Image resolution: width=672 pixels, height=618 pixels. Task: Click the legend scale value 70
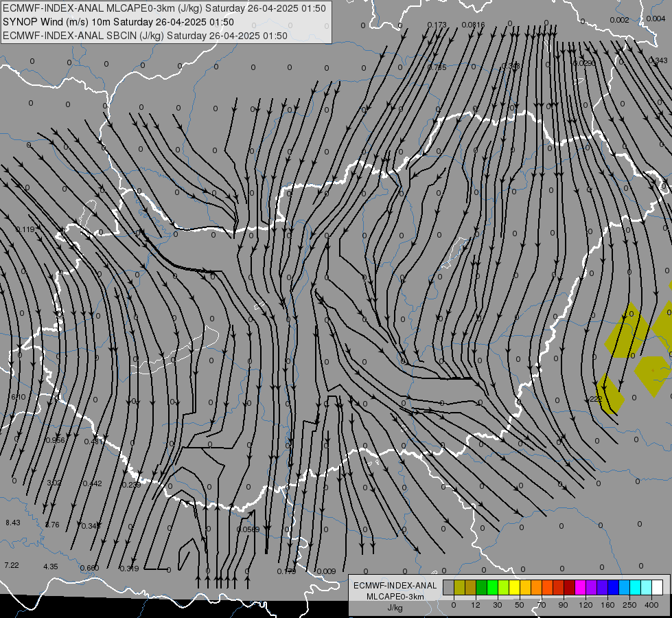click(542, 605)
